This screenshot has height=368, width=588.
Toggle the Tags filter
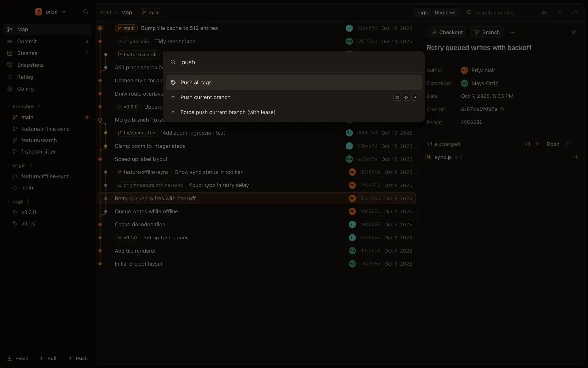click(x=422, y=12)
